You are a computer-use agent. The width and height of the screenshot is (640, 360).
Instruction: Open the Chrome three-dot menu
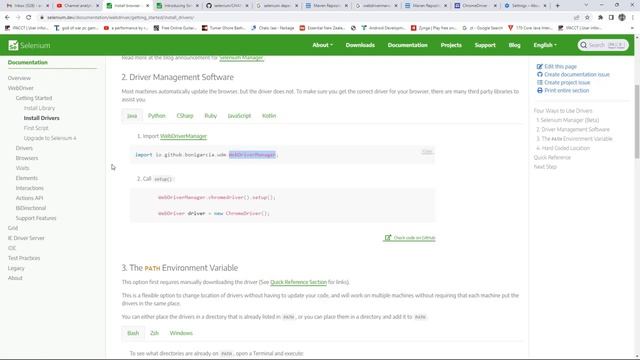(x=633, y=18)
